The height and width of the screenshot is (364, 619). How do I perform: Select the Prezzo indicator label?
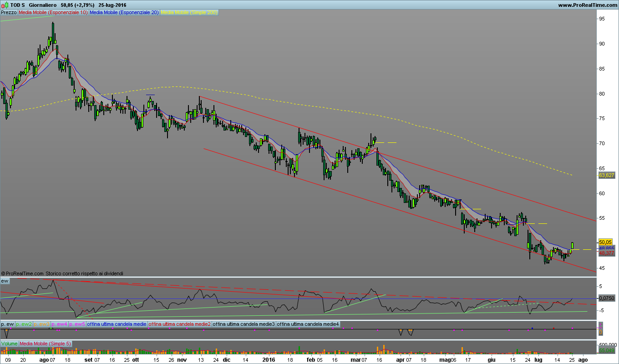9,13
